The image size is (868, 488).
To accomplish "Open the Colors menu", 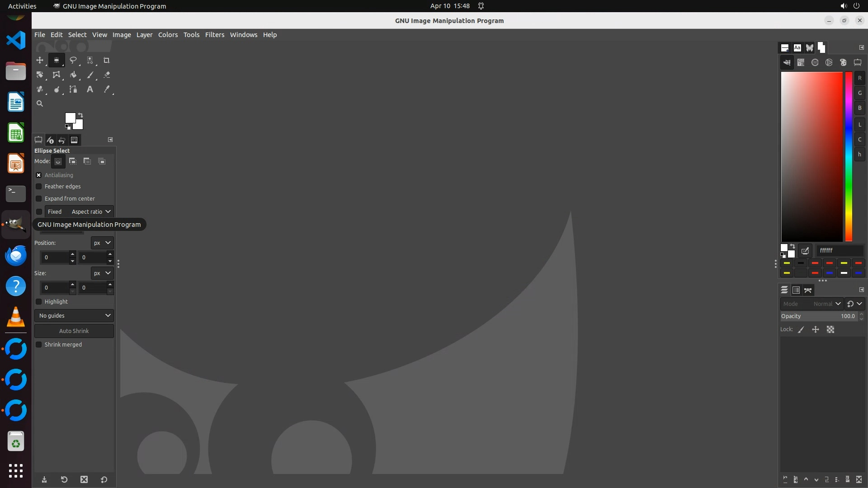I will (x=168, y=35).
